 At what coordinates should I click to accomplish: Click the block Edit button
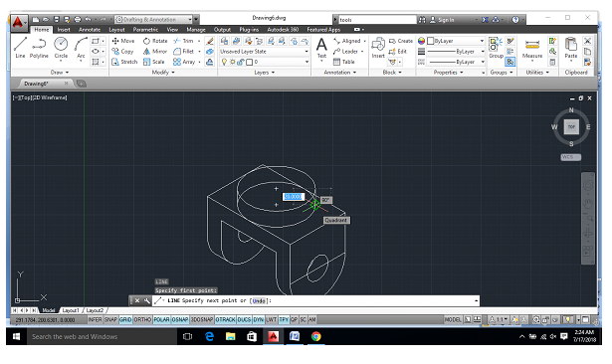(398, 51)
